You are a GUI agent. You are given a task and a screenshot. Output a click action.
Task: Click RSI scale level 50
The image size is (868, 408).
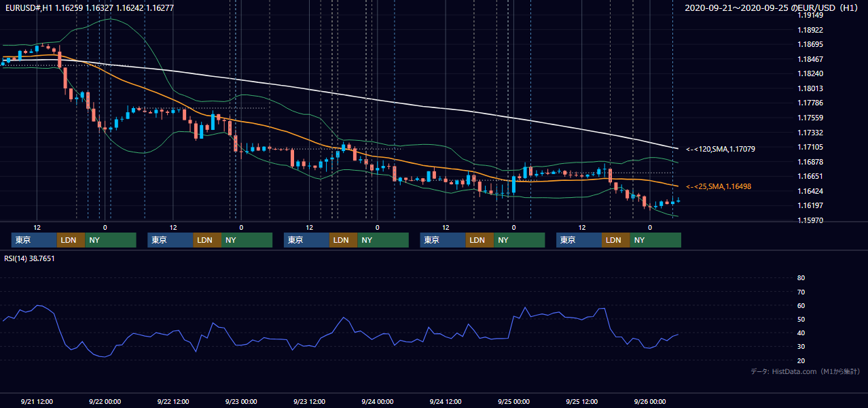coord(801,320)
